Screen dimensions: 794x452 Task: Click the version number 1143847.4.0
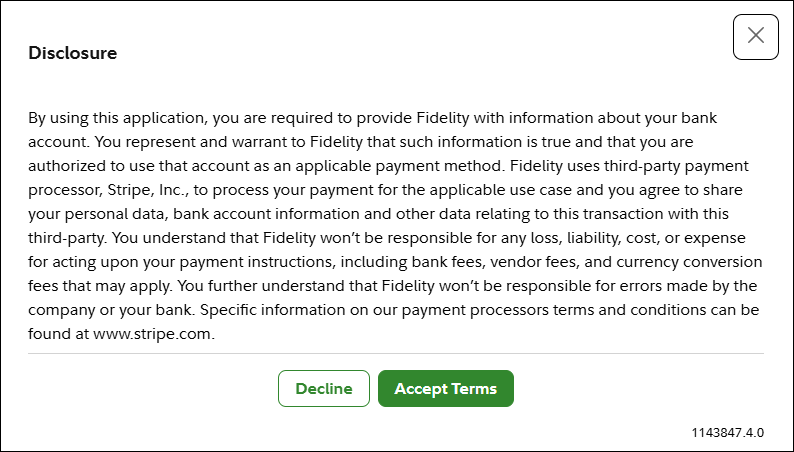728,433
